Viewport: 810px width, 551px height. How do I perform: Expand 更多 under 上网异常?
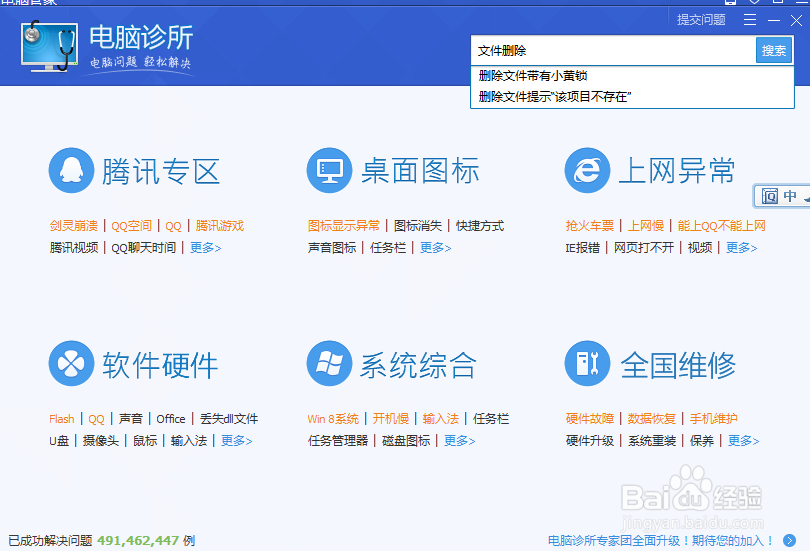pos(742,248)
